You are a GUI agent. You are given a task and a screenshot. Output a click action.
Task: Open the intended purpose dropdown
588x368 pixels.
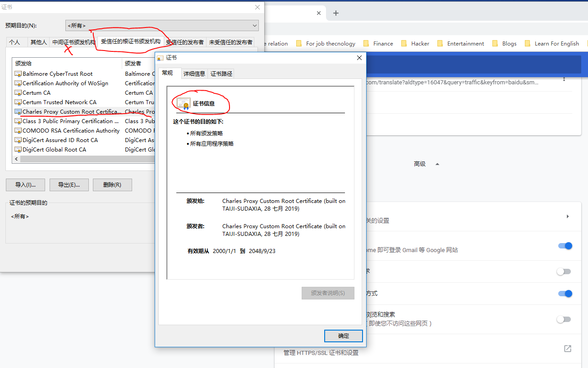162,26
